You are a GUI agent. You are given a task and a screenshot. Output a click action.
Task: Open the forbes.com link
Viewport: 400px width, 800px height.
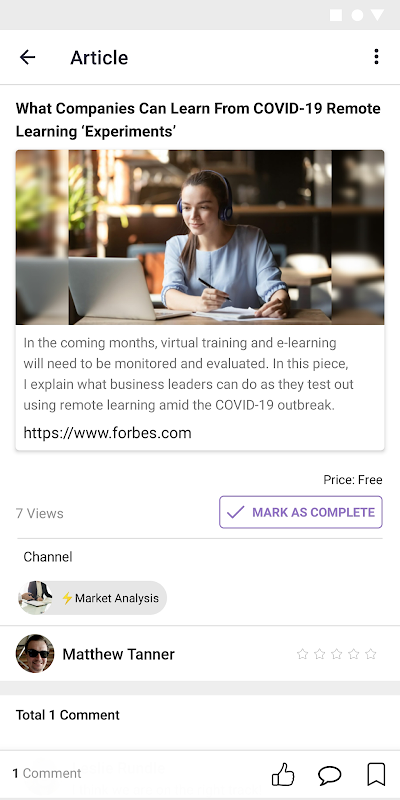(107, 433)
